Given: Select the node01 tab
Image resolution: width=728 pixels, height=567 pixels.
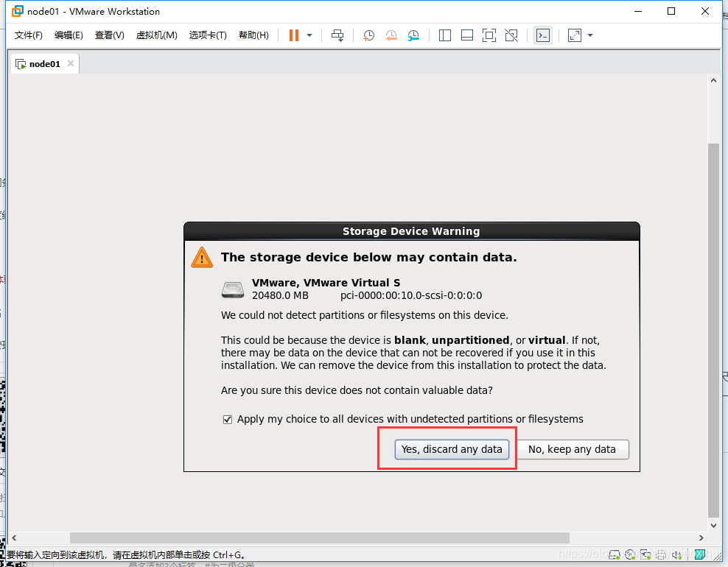Looking at the screenshot, I should [x=44, y=64].
